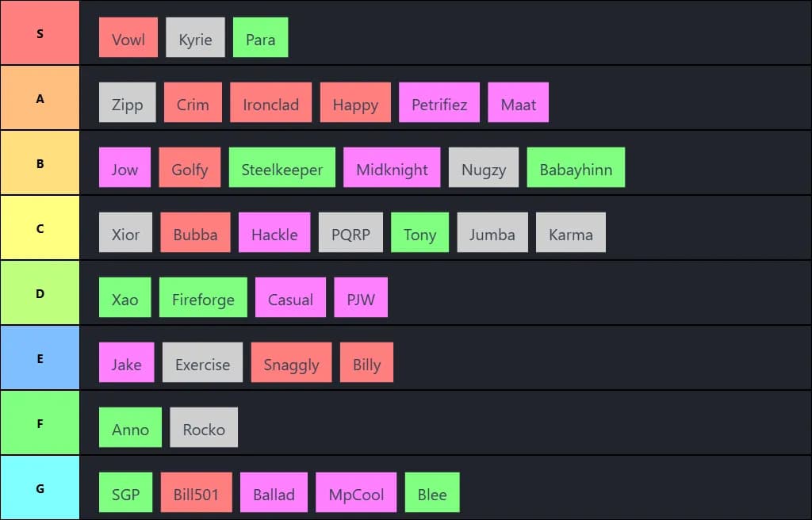Screen dimensions: 812x520
Task: Click the red S tier label
Action: click(40, 33)
